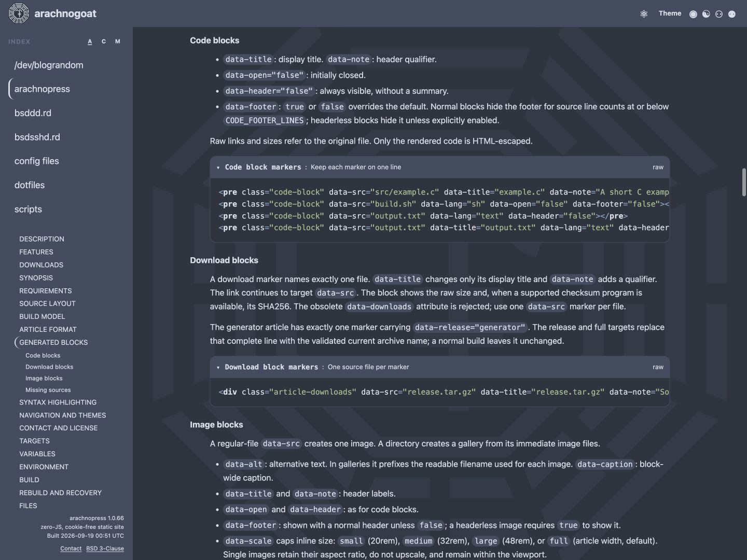Click the 'Built 2026-09-19 00:51 UTC' text
This screenshot has height=560, width=747.
click(x=86, y=536)
